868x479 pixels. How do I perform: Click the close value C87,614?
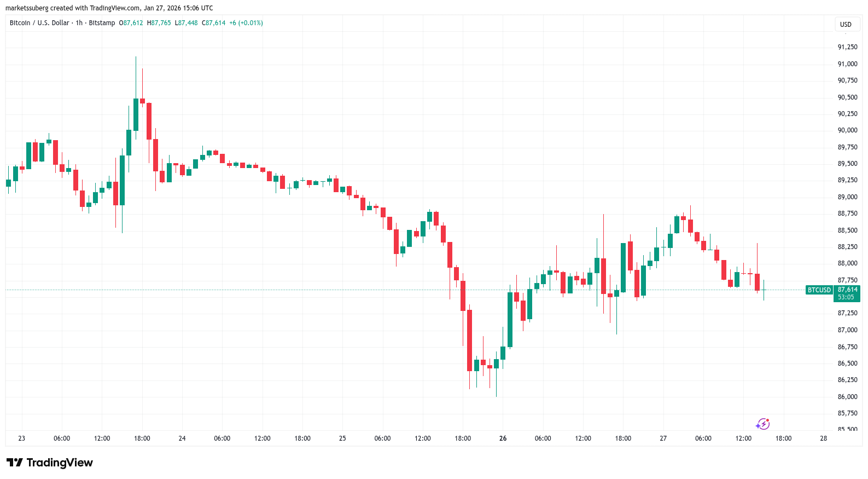coord(213,23)
